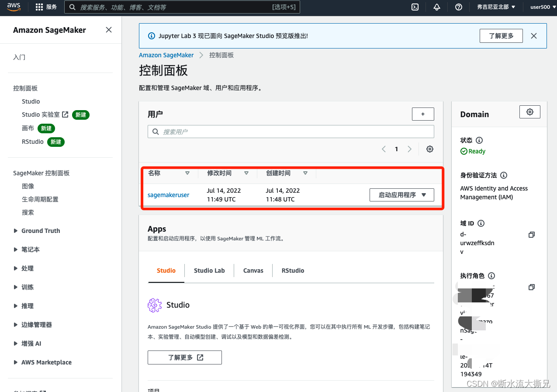Screen dimensions: 557x392
Task: Open 控制面板 in the sidebar
Action: click(x=25, y=88)
